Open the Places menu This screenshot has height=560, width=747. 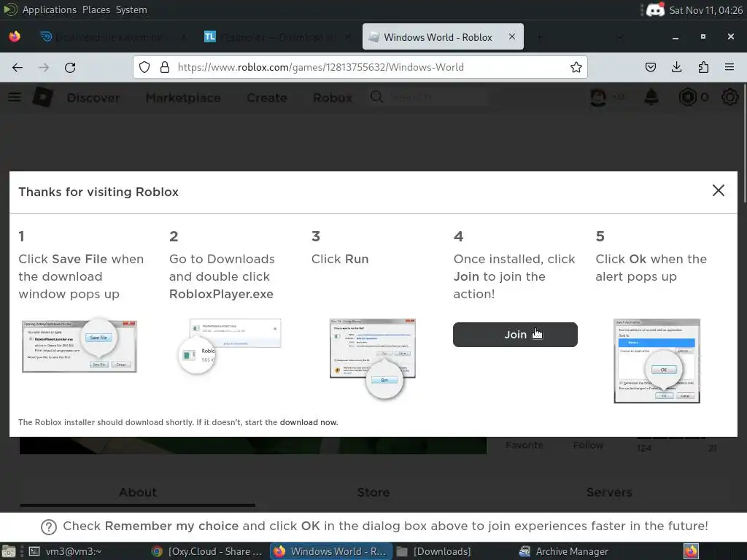[96, 9]
